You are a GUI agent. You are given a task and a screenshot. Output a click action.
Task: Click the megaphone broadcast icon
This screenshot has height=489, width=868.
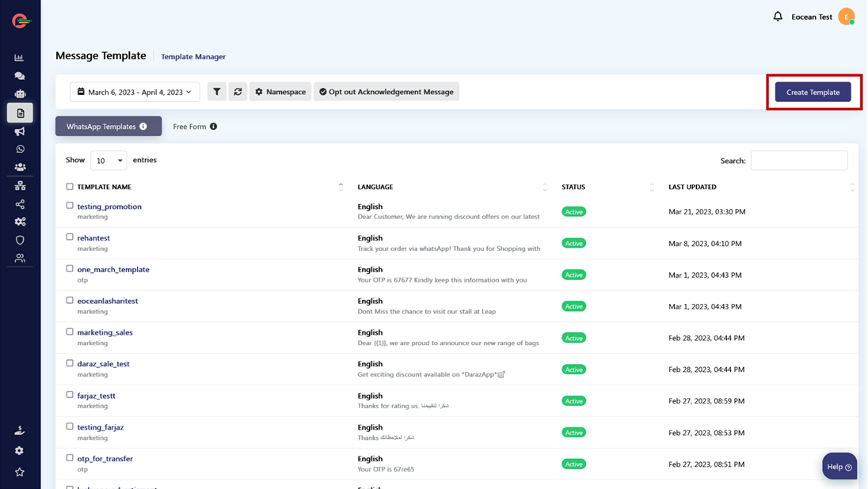(x=20, y=131)
